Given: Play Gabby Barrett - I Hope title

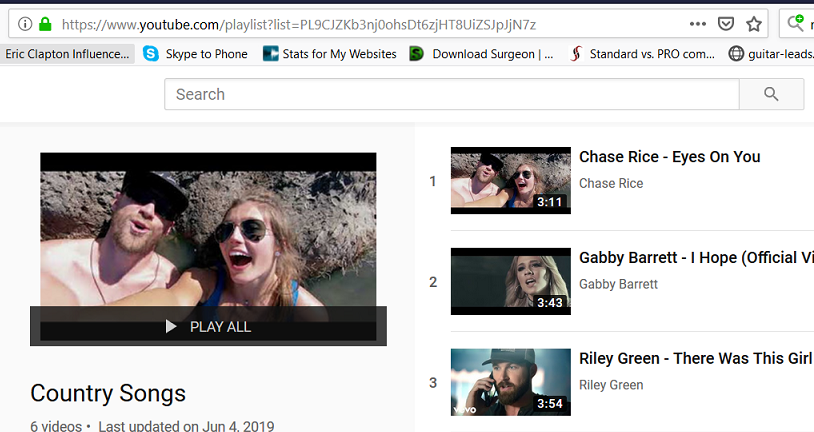Looking at the screenshot, I should coord(696,258).
